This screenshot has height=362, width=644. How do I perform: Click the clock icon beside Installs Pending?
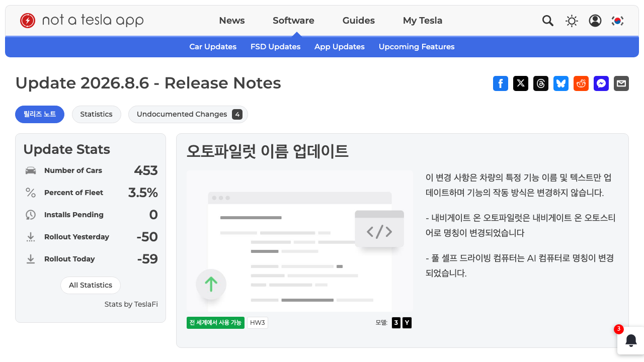point(31,215)
